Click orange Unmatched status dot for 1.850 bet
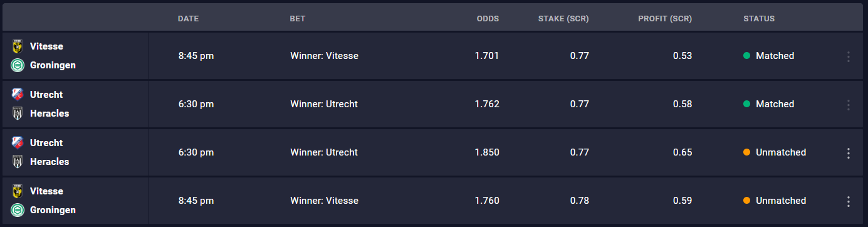Screen dimensions: 868x227 (x=746, y=152)
